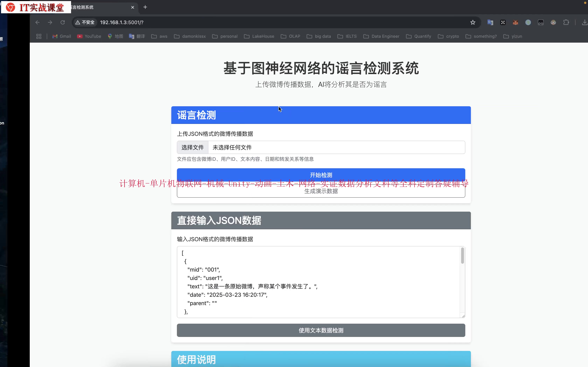Open the YouTube bookmark
Image resolution: width=588 pixels, height=367 pixels.
(89, 36)
